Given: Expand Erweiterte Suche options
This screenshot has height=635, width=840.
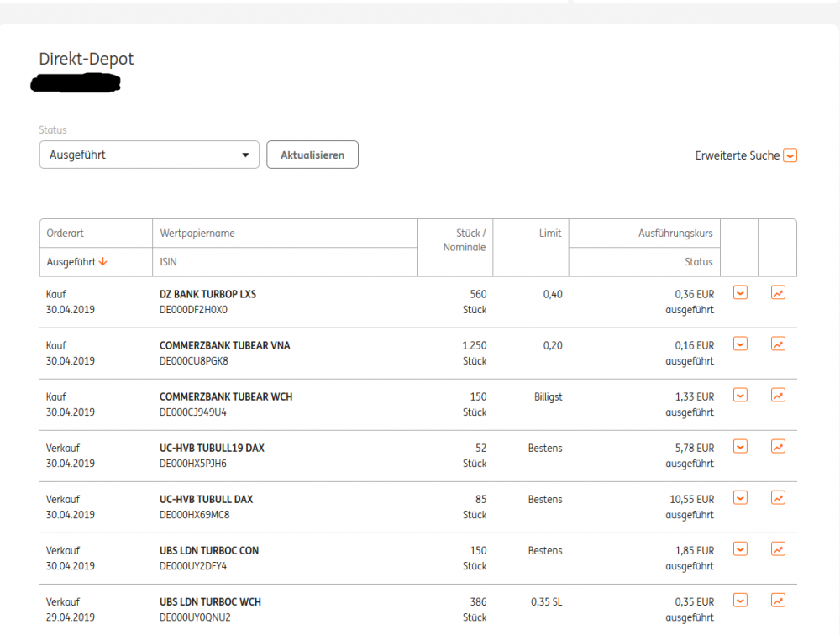Looking at the screenshot, I should 790,155.
